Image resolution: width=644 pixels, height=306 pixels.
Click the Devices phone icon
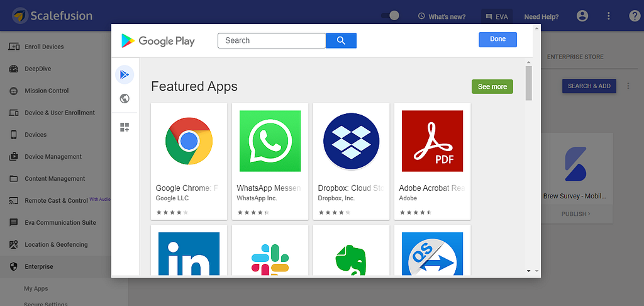point(14,135)
